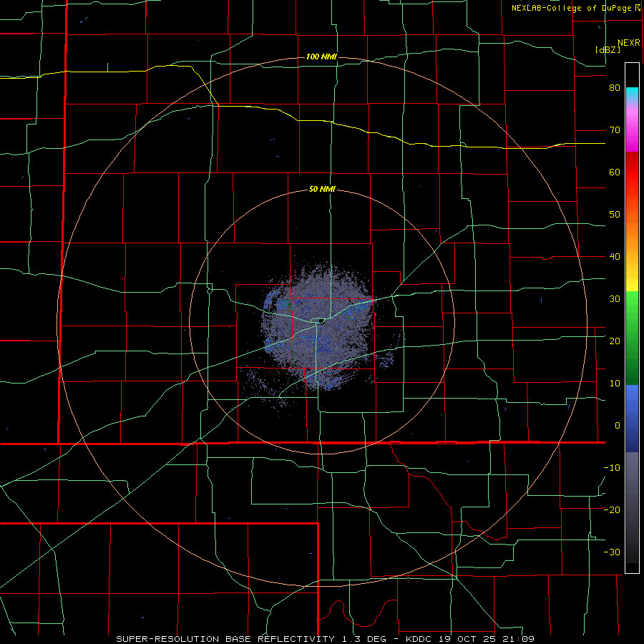Viewport: 644px width, 644px height.
Task: Click the -20 value on the dBZ scale
Action: pos(612,510)
